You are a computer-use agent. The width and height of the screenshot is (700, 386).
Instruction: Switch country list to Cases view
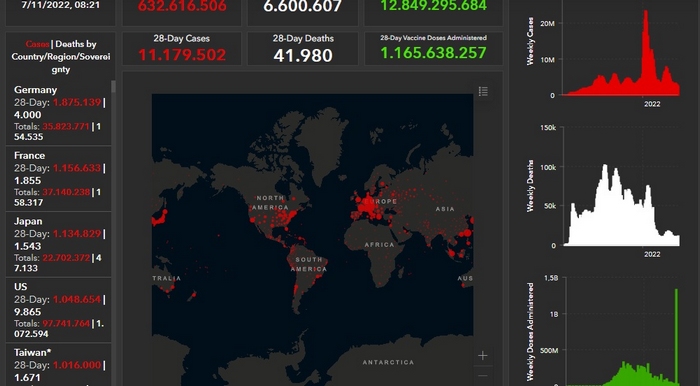[x=38, y=44]
